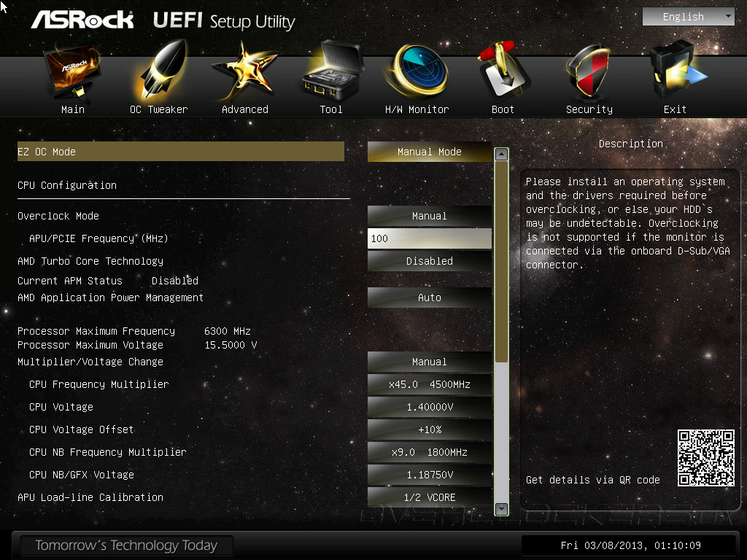Open CPU Voltage 1.40000V value
The width and height of the screenshot is (747, 560).
[429, 407]
